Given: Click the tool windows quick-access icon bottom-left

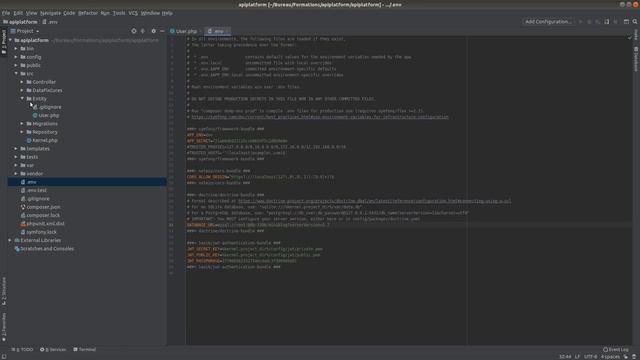Looking at the screenshot, I should (4, 356).
